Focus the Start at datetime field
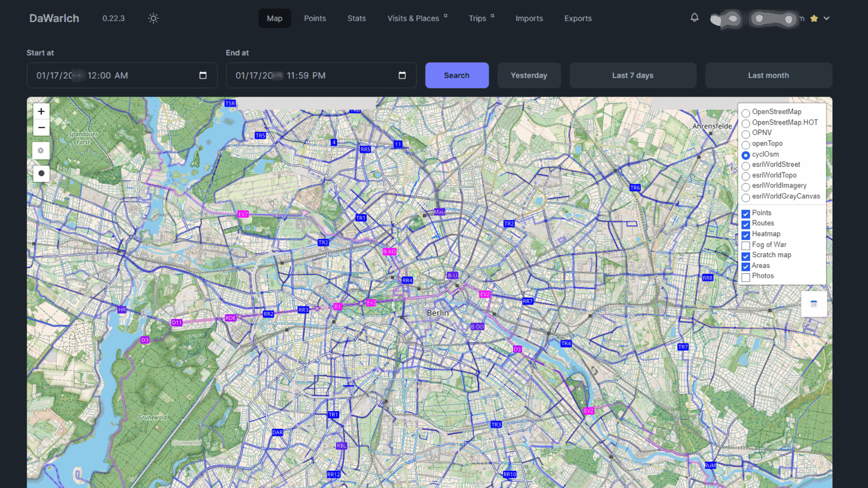Viewport: 868px width, 488px height. 122,75
